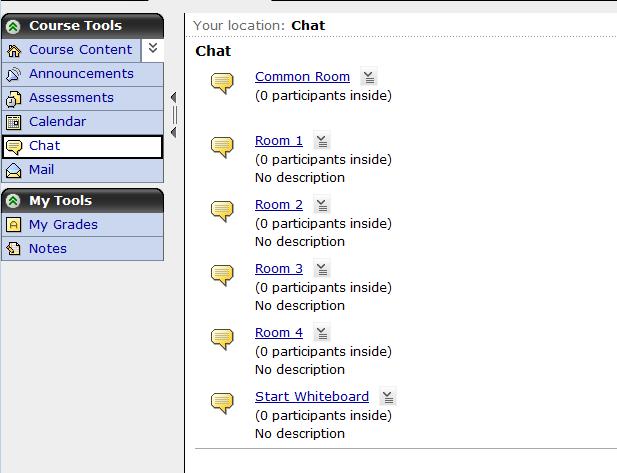
Task: Click the Common Room chat bubble icon
Action: pyautogui.click(x=222, y=83)
